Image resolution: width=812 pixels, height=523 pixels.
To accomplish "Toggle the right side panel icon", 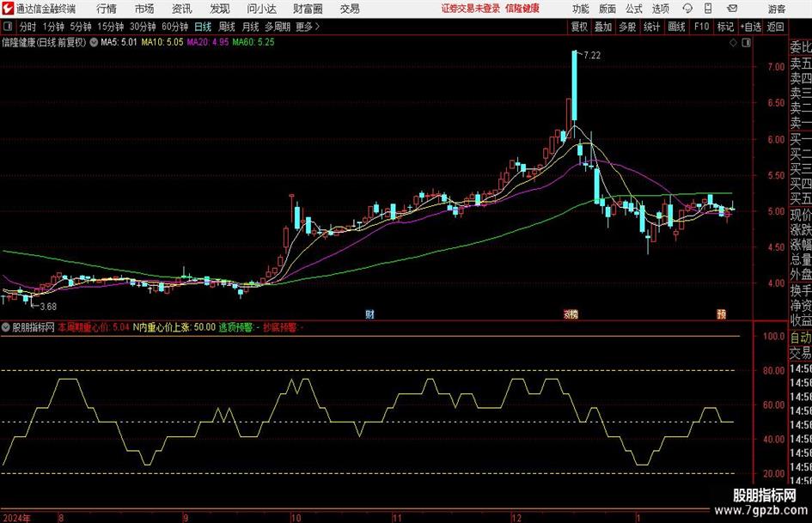I will pyautogui.click(x=746, y=43).
